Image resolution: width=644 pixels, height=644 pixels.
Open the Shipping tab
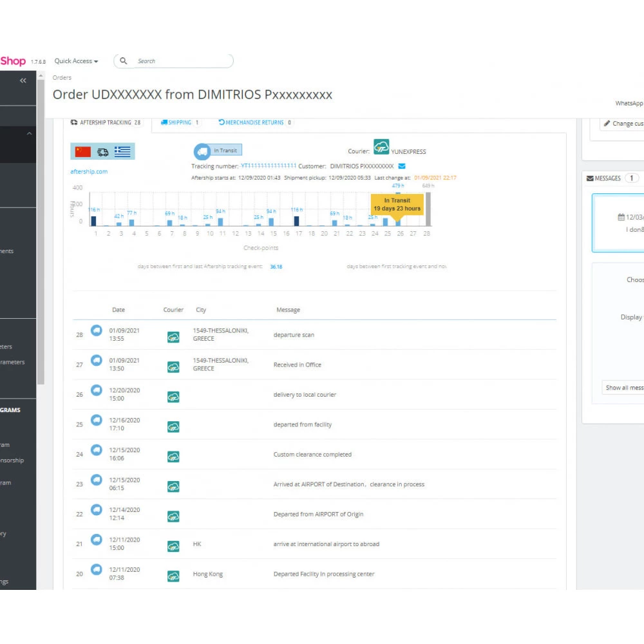tap(180, 122)
